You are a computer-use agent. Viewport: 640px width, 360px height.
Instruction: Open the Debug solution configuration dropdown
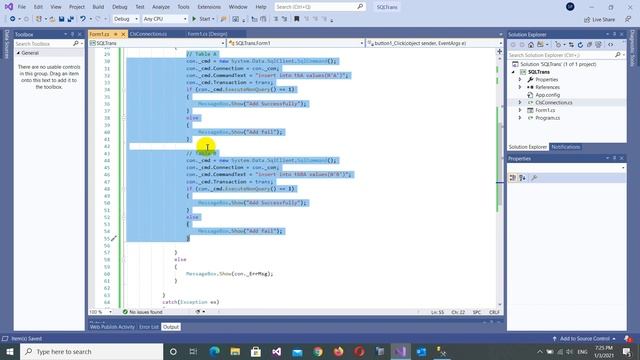(126, 19)
